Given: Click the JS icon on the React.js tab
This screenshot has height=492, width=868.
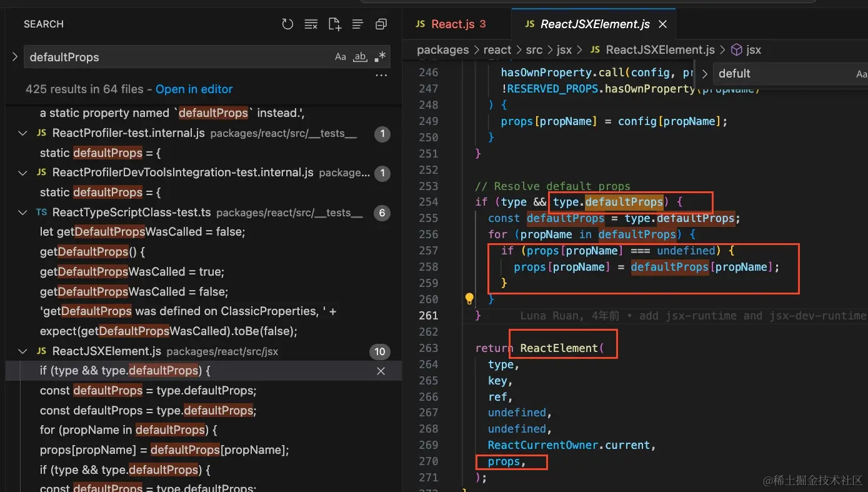Looking at the screenshot, I should [x=421, y=24].
